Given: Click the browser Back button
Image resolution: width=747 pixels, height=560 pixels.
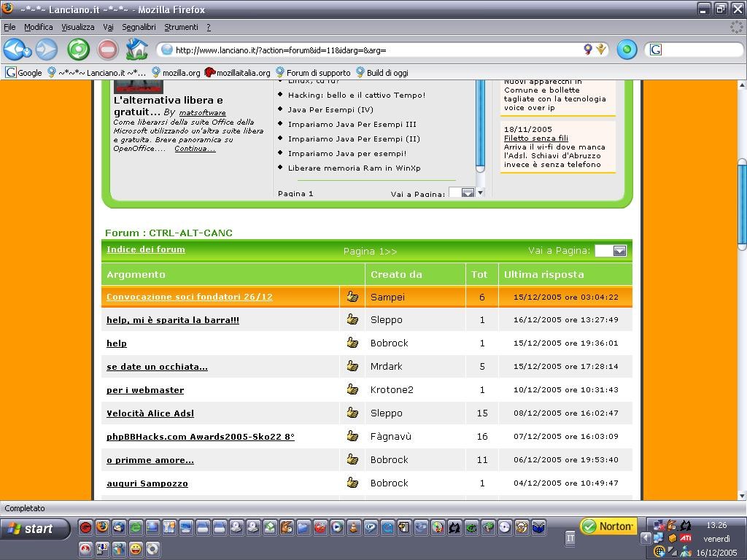Looking at the screenshot, I should pos(16,50).
